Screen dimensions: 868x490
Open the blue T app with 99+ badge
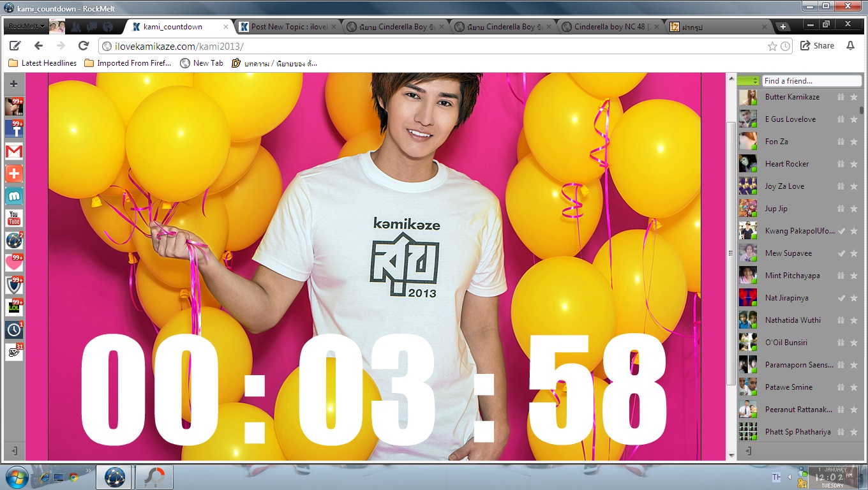coord(14,129)
